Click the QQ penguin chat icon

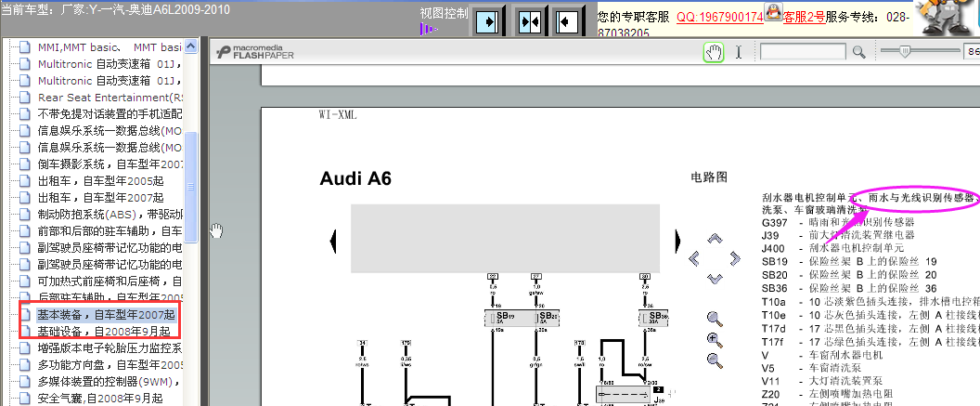pyautogui.click(x=773, y=12)
